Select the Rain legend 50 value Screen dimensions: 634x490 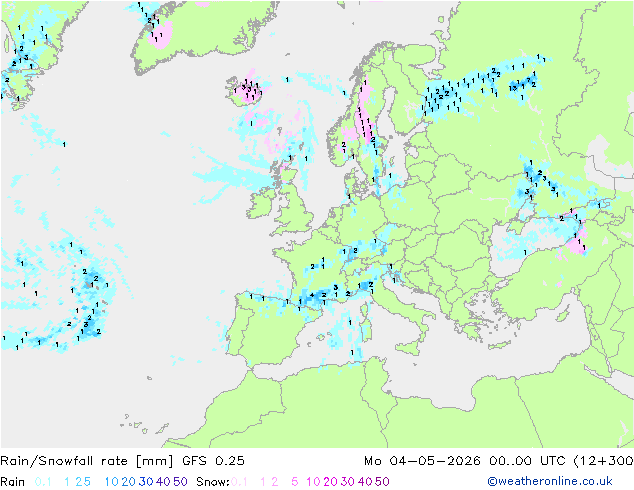click(180, 482)
